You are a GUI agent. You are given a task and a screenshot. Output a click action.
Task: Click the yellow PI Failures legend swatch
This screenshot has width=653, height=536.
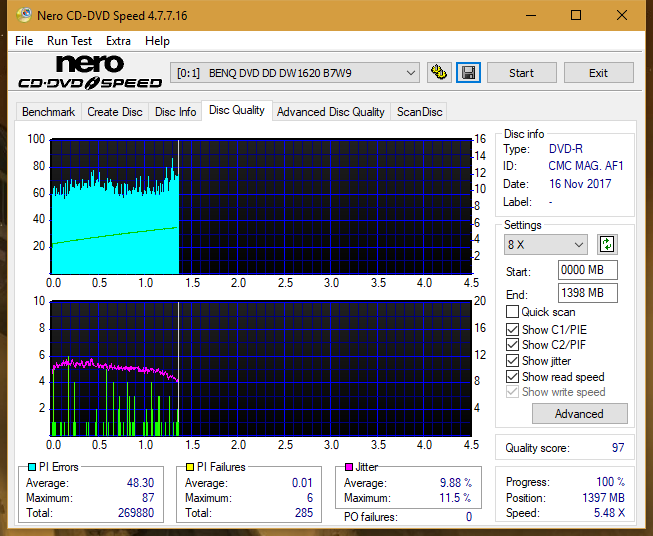pyautogui.click(x=190, y=467)
